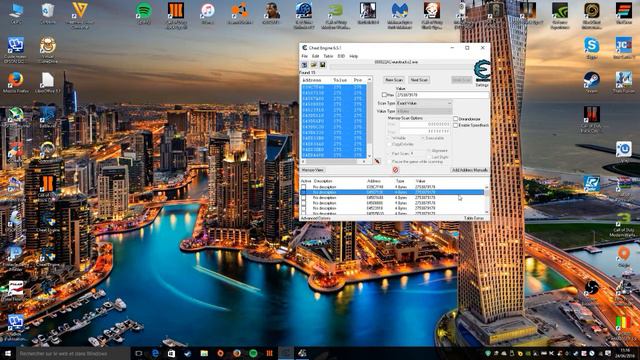Click the red no-entry clear list icon

tap(395, 170)
